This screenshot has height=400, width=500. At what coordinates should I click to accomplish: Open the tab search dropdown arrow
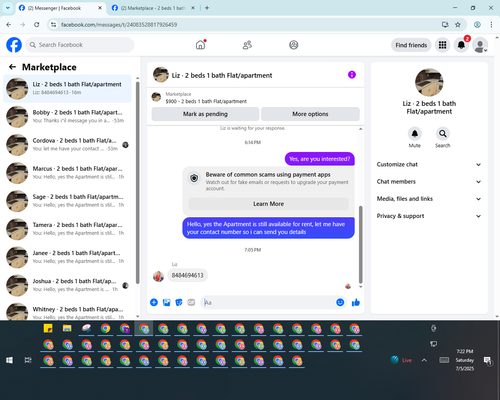[8, 8]
